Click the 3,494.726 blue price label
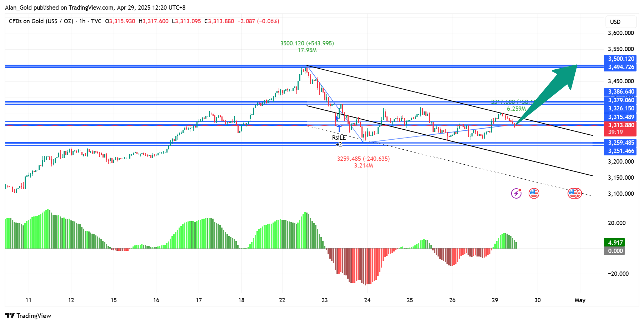 (x=620, y=67)
